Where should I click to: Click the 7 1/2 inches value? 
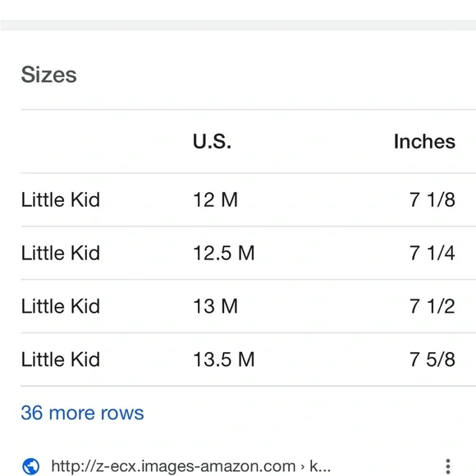(433, 306)
